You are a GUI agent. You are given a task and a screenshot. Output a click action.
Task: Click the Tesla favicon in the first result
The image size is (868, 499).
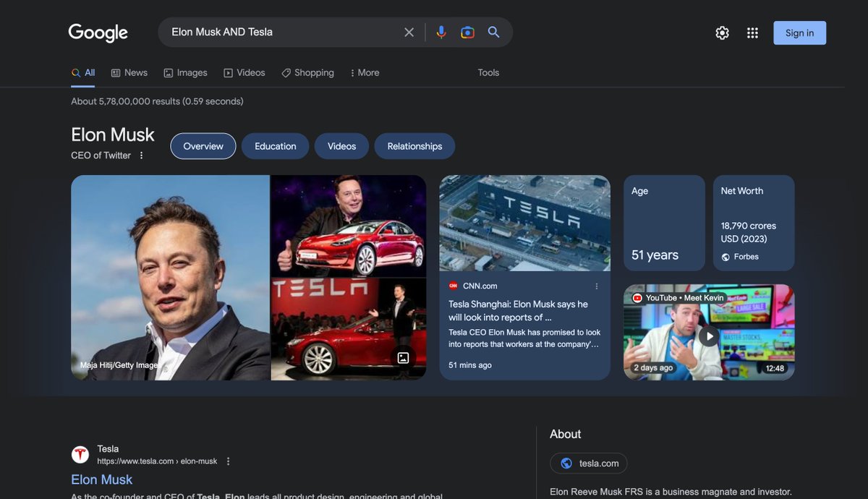(x=80, y=454)
